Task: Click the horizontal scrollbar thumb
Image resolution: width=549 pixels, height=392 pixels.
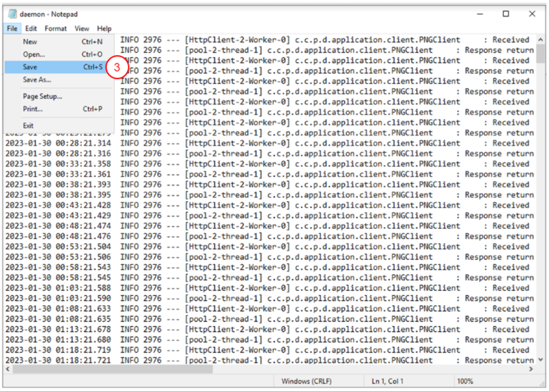Action: click(113, 369)
